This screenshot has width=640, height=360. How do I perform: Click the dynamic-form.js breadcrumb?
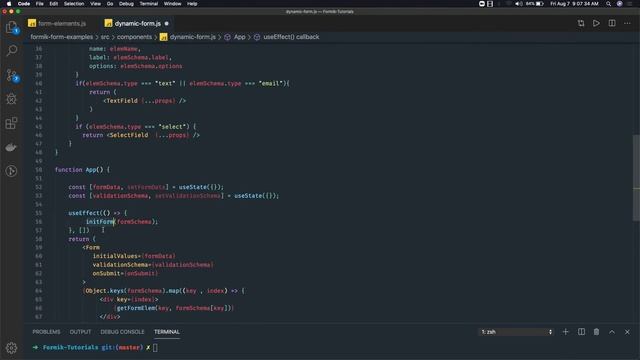[188, 37]
